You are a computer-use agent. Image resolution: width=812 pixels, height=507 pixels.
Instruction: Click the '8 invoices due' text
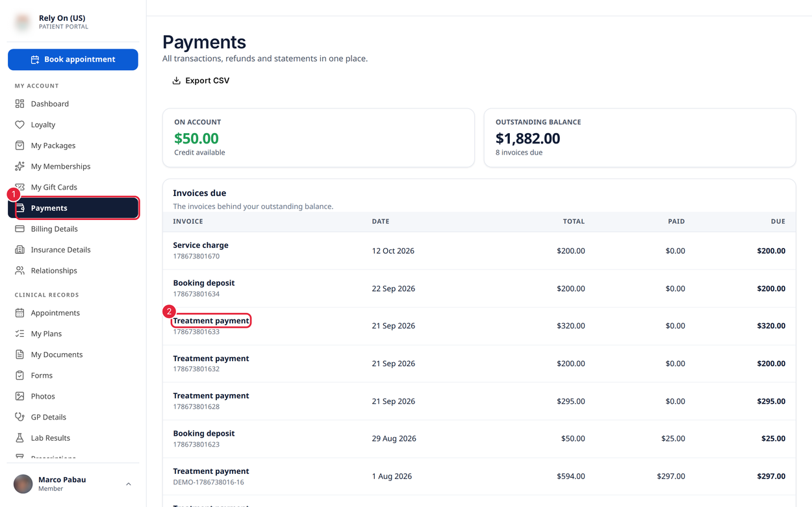(519, 153)
